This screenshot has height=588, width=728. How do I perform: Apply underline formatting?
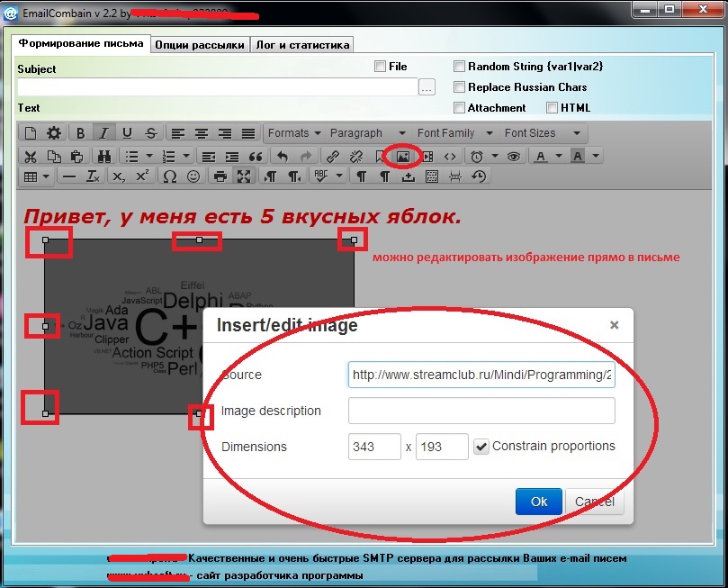coord(127,133)
